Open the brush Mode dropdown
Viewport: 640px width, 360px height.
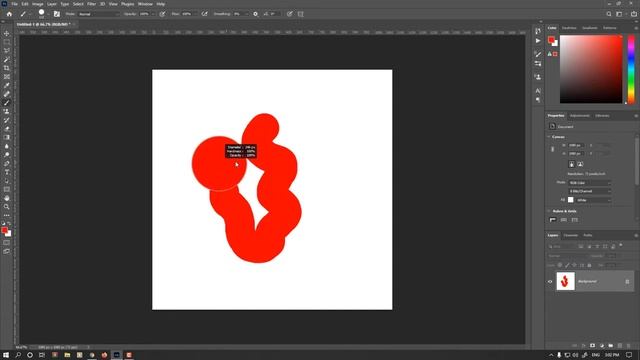(98, 14)
